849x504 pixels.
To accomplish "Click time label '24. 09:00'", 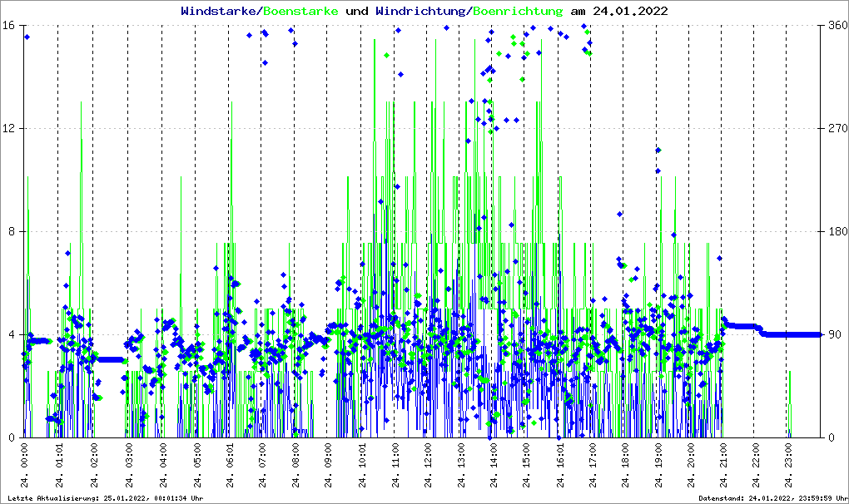I will coord(328,466).
